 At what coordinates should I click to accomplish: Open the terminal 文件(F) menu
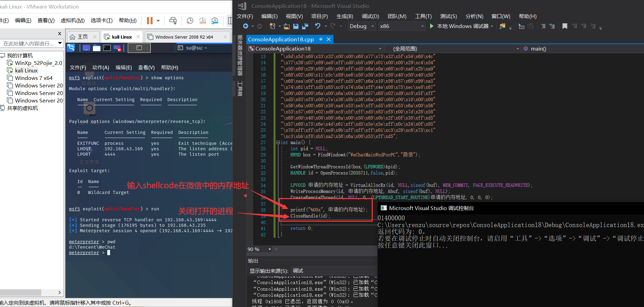coord(78,68)
